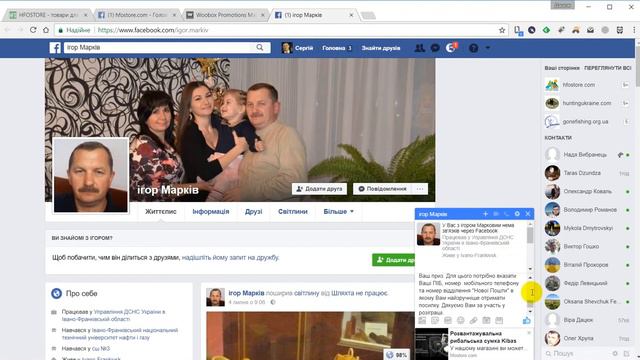
Task: Start a video call in Ігор Марків chat
Action: click(x=496, y=213)
